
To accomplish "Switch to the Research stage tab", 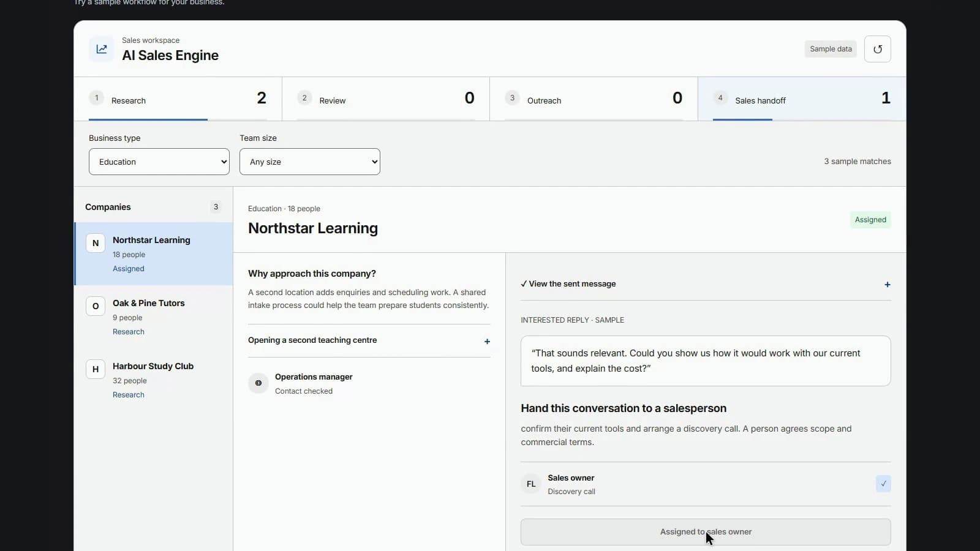I will click(x=178, y=99).
